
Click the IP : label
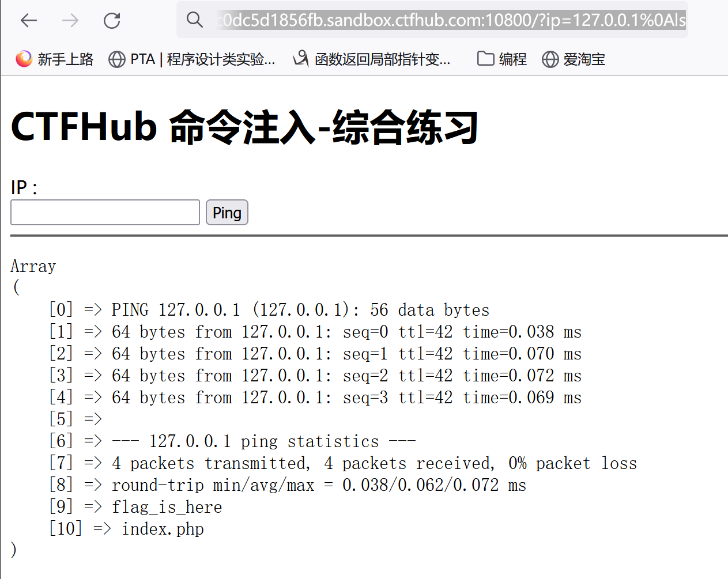pos(24,188)
